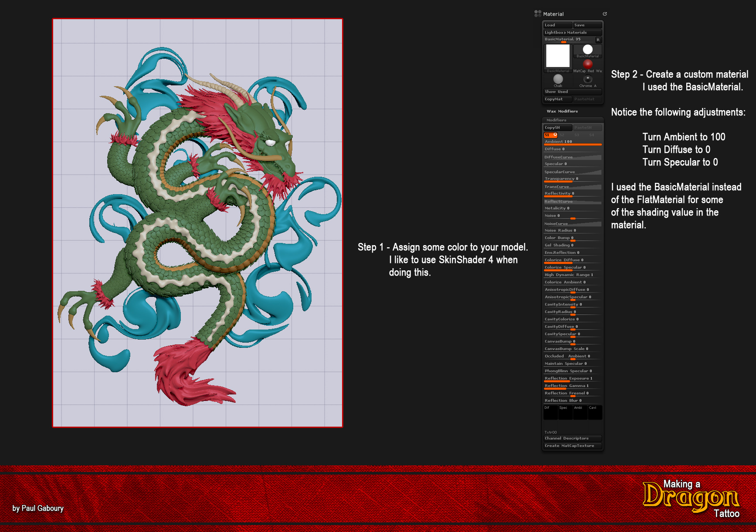Click the BasicMaterial item selector slider
The height and width of the screenshot is (532, 756).
coord(569,40)
